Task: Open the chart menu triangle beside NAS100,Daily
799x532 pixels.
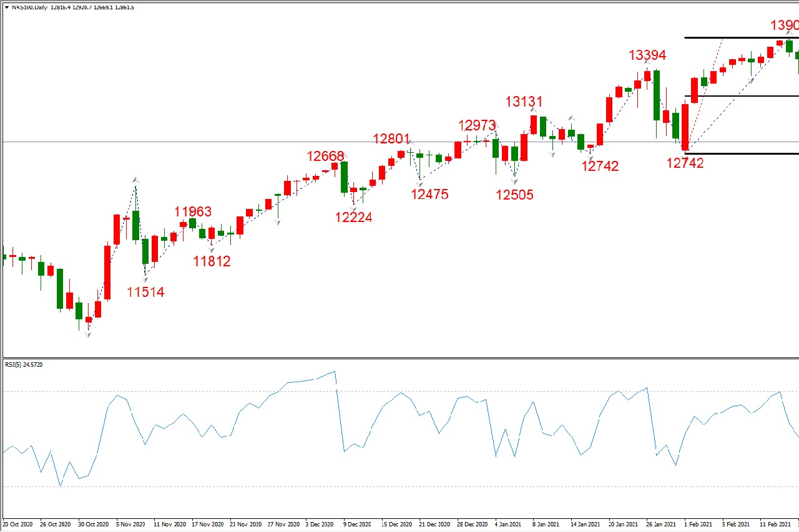Action: coord(6,7)
